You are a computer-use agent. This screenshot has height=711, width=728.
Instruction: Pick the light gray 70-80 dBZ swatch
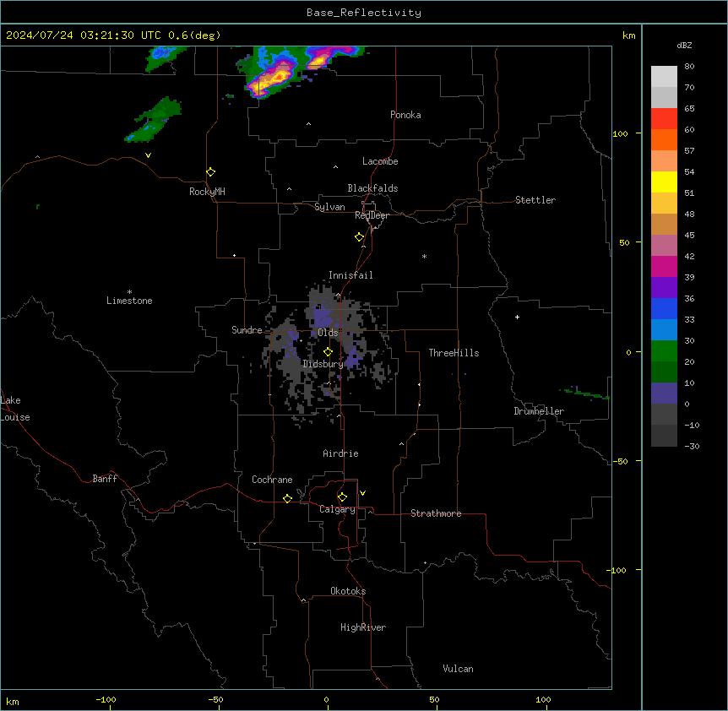pyautogui.click(x=664, y=77)
